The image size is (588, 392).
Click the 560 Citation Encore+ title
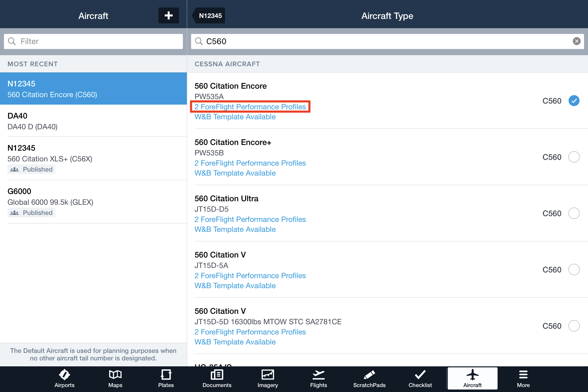coord(233,142)
